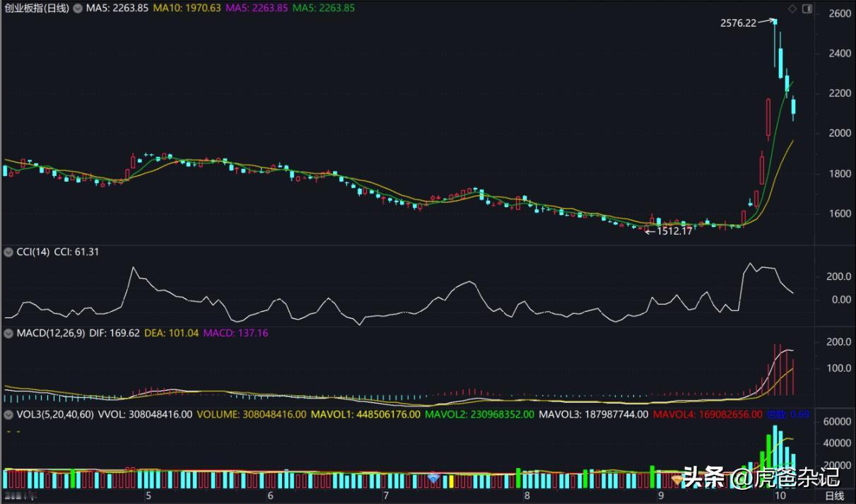The width and height of the screenshot is (856, 504).
Task: Click the 2200 price axis label
Action: coord(840,93)
